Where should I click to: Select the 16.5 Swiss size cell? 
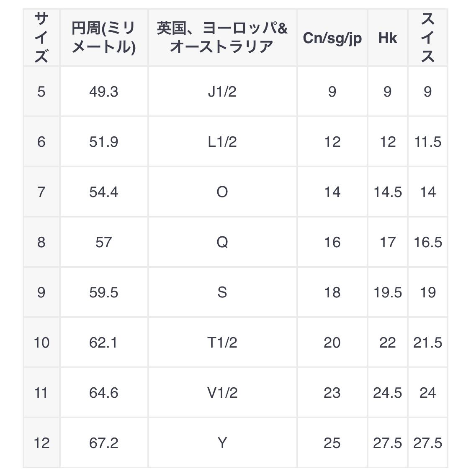click(428, 242)
